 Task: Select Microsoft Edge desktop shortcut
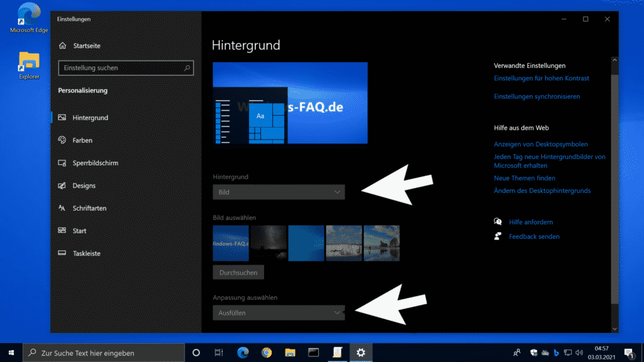tap(29, 18)
